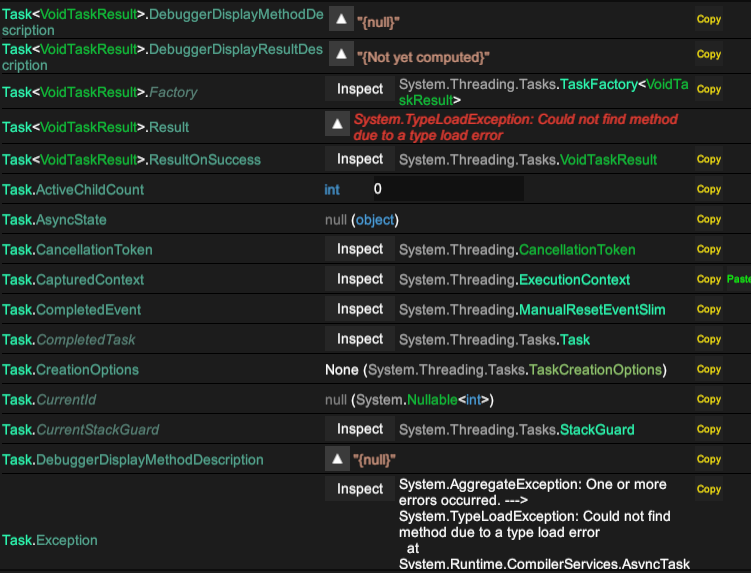The height and width of the screenshot is (573, 751).
Task: Inspect the ResultOnSuccess VoidTaskResult value
Action: pos(360,159)
